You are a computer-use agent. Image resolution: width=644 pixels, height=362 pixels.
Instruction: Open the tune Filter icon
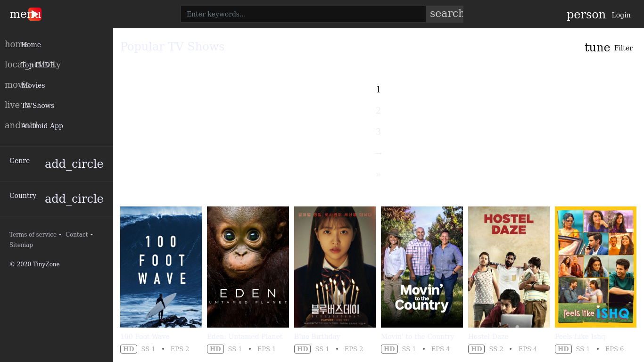click(597, 48)
